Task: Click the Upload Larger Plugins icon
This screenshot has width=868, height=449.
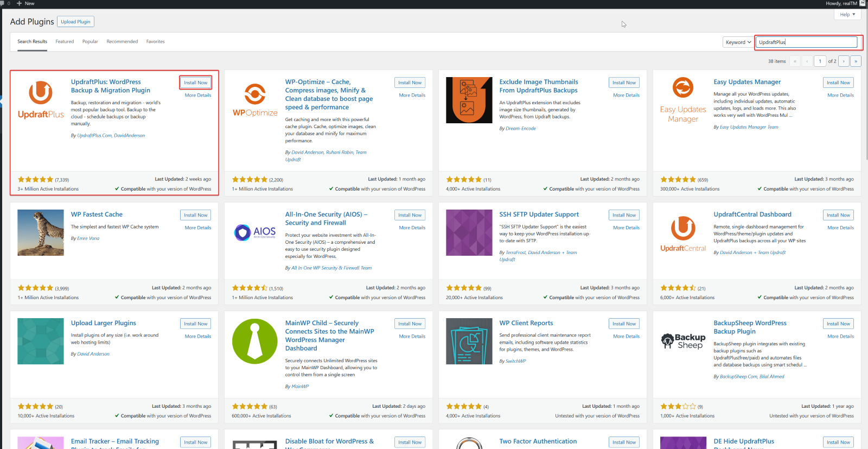Action: [41, 341]
